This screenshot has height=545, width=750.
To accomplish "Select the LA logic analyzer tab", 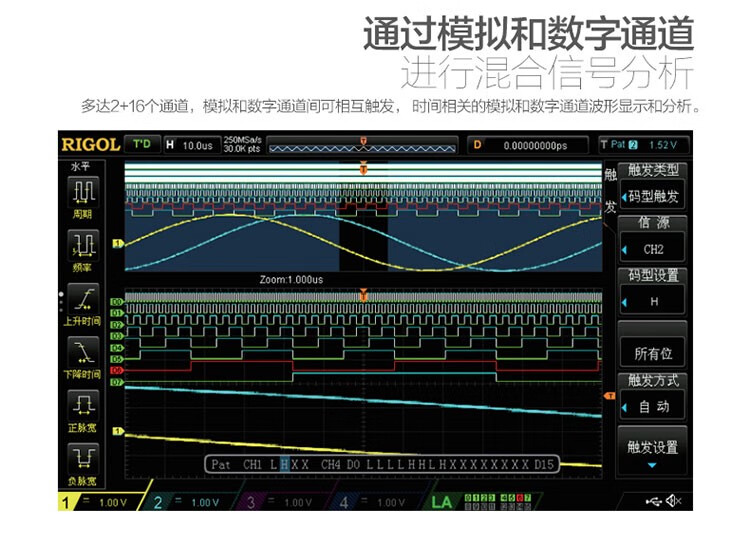I will pos(481,502).
